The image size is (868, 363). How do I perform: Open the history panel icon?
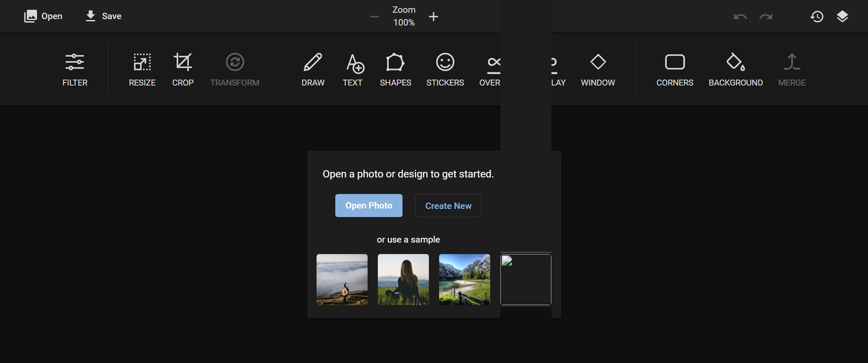(x=817, y=17)
